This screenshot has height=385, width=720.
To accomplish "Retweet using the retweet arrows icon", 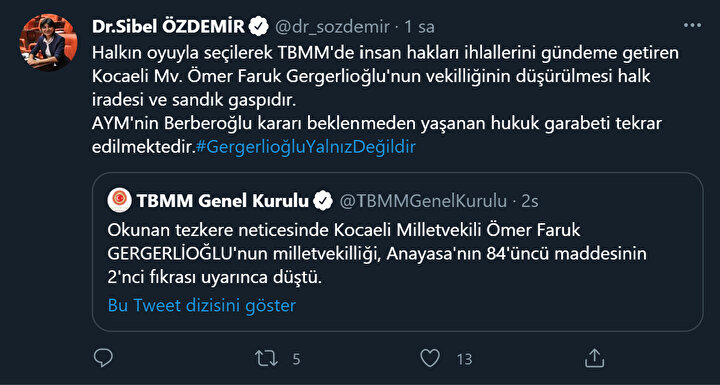I will pos(267,358).
